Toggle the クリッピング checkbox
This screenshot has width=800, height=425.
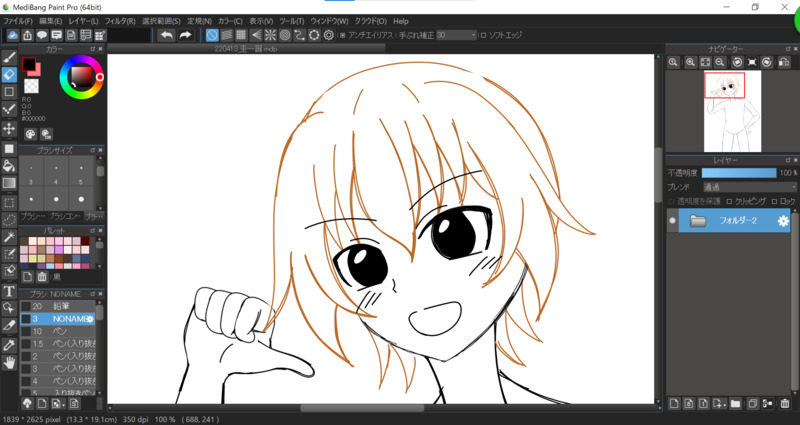click(x=729, y=202)
